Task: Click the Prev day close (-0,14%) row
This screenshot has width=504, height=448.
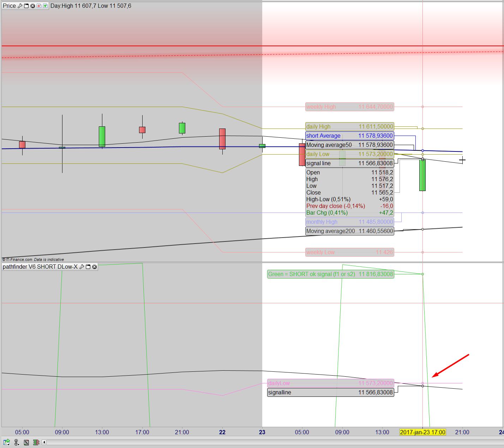Action: pyautogui.click(x=349, y=206)
